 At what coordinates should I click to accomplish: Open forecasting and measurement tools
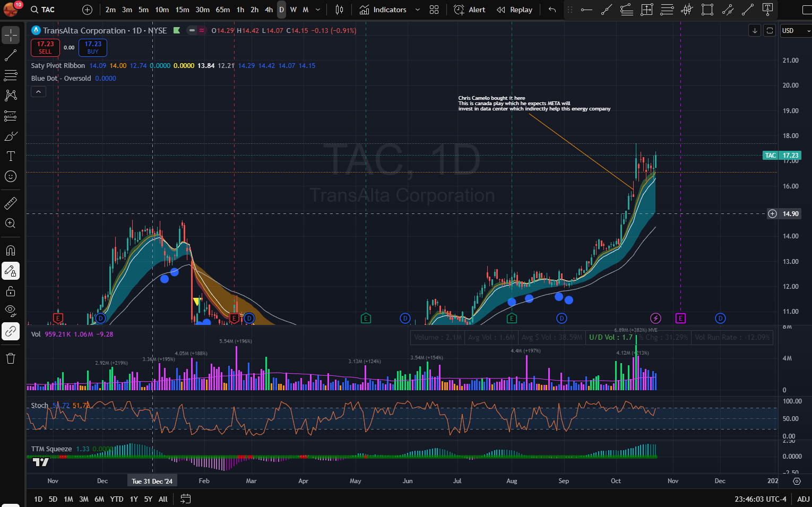click(11, 116)
